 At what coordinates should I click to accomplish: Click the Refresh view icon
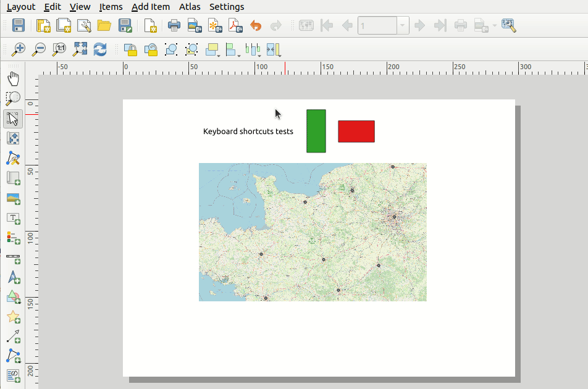(100, 49)
